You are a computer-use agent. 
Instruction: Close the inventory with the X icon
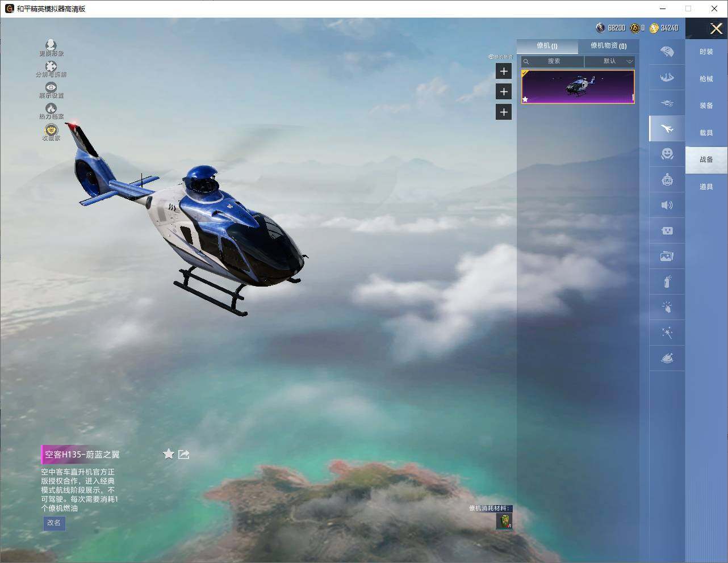tap(716, 28)
